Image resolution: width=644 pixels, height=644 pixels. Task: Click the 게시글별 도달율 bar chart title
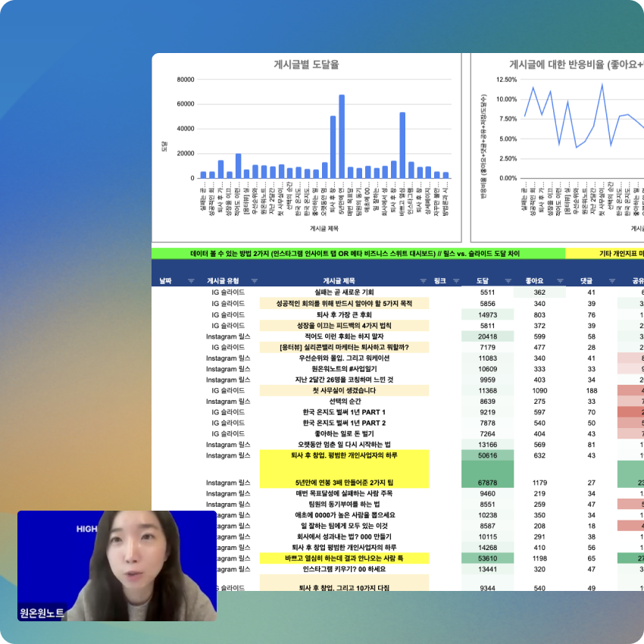click(x=306, y=64)
